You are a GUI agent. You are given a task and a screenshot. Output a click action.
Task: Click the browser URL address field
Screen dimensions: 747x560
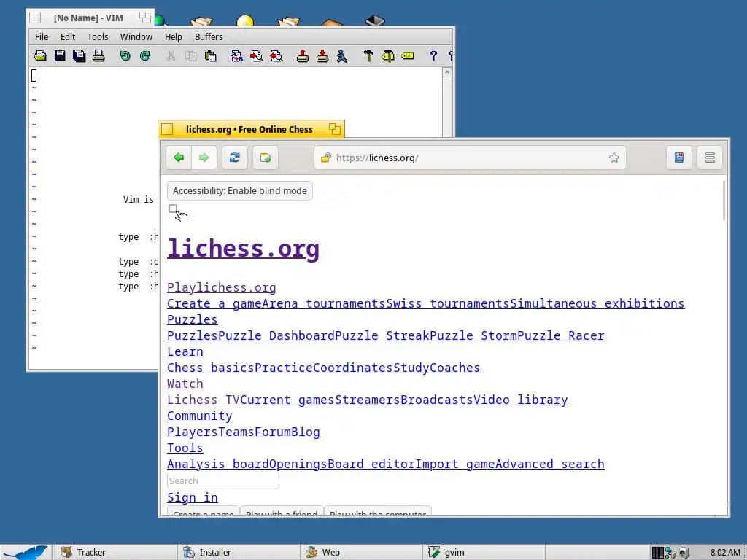(469, 157)
